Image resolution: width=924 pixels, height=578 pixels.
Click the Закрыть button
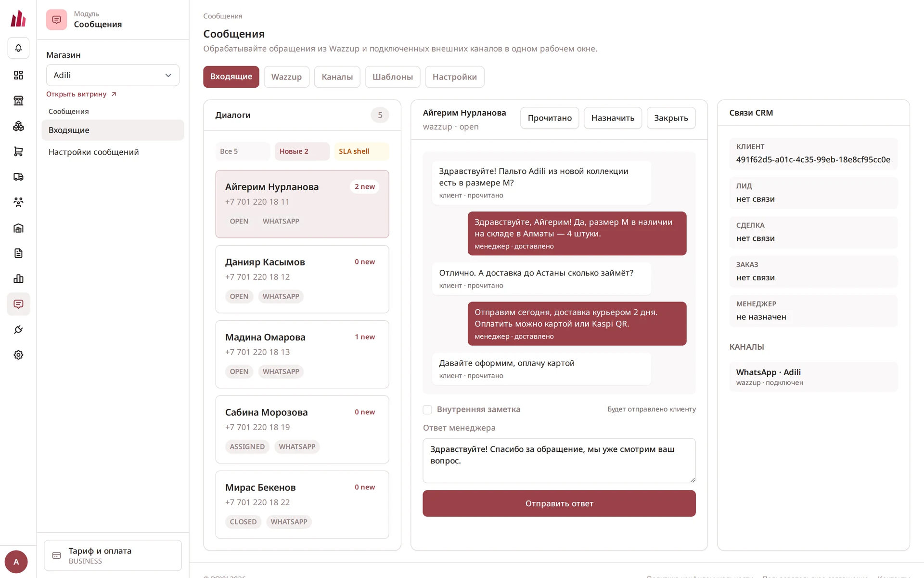pyautogui.click(x=671, y=118)
